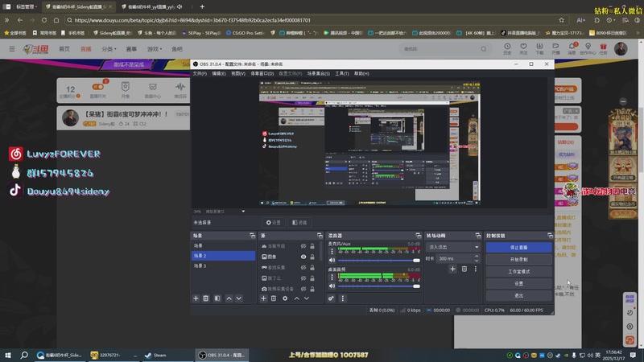The height and width of the screenshot is (362, 644).
Task: Open options dots for 麦克风/Aux channel
Action: 332,252
